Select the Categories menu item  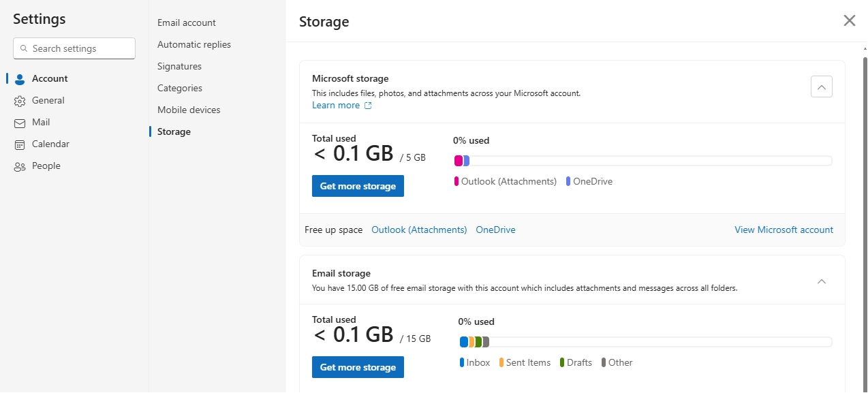(x=180, y=88)
